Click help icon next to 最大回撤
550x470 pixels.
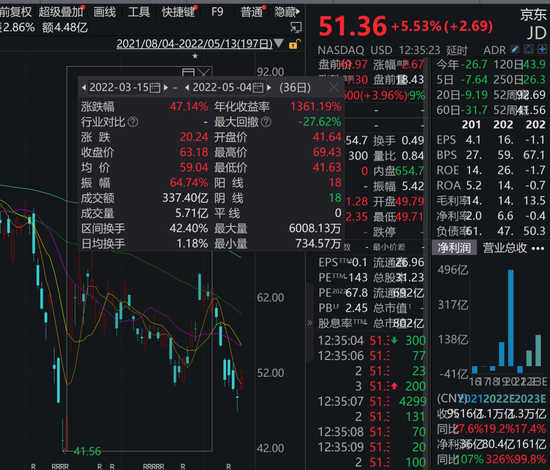tap(266, 122)
